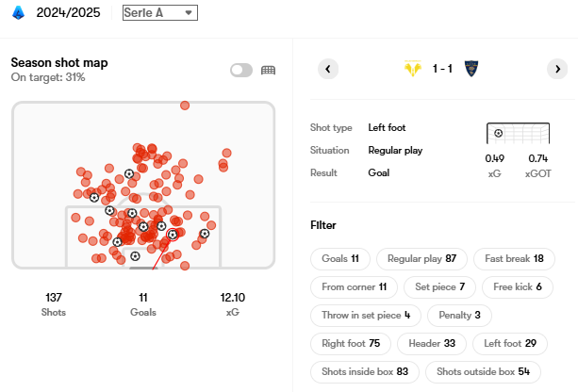Click the Lecce team crest icon
Image resolution: width=578 pixels, height=392 pixels.
(x=471, y=69)
